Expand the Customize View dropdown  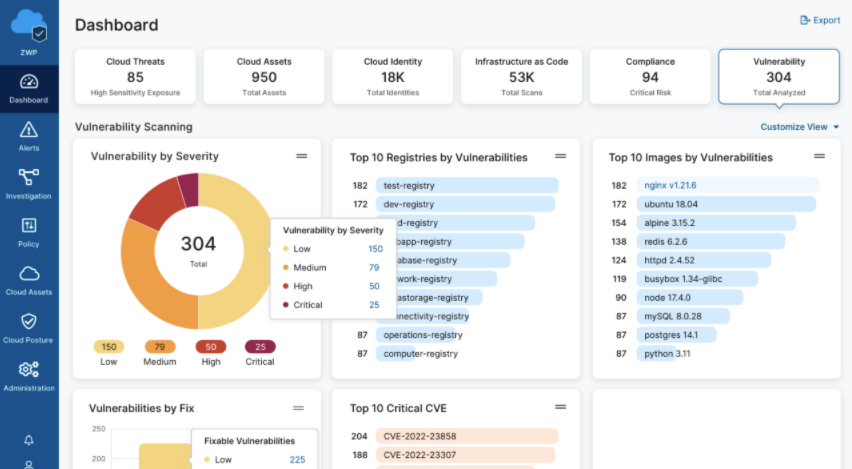coord(800,127)
